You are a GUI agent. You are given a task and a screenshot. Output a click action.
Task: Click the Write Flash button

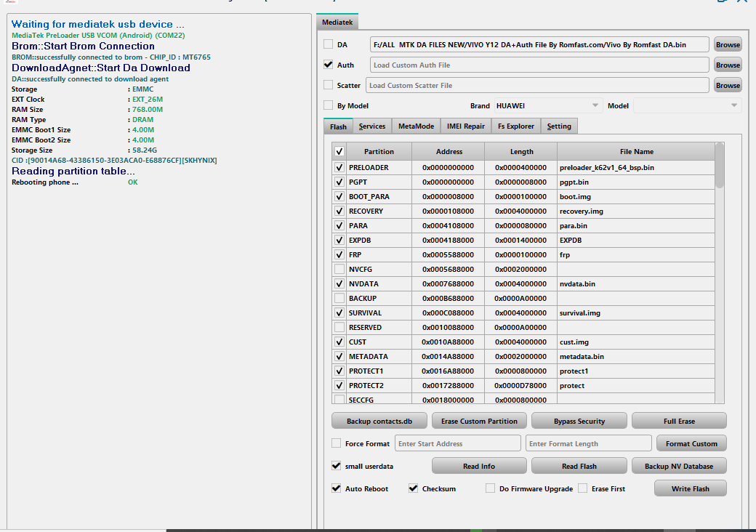coord(691,488)
